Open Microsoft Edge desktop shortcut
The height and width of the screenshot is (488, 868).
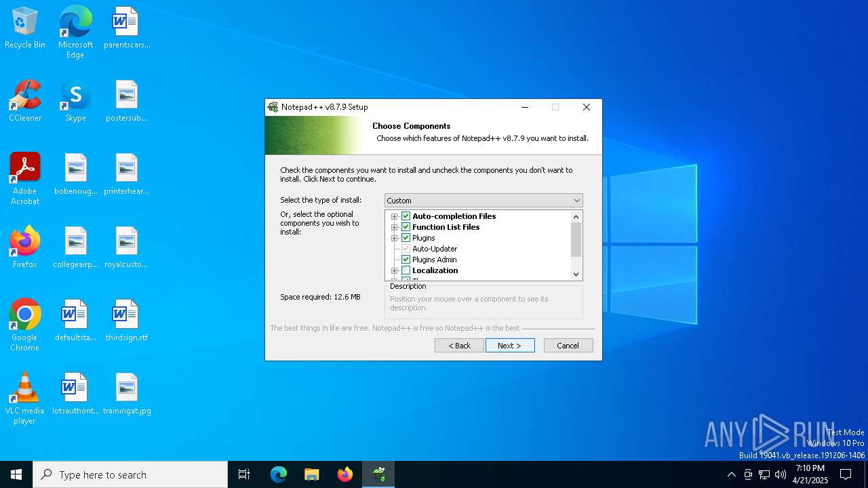pos(75,33)
